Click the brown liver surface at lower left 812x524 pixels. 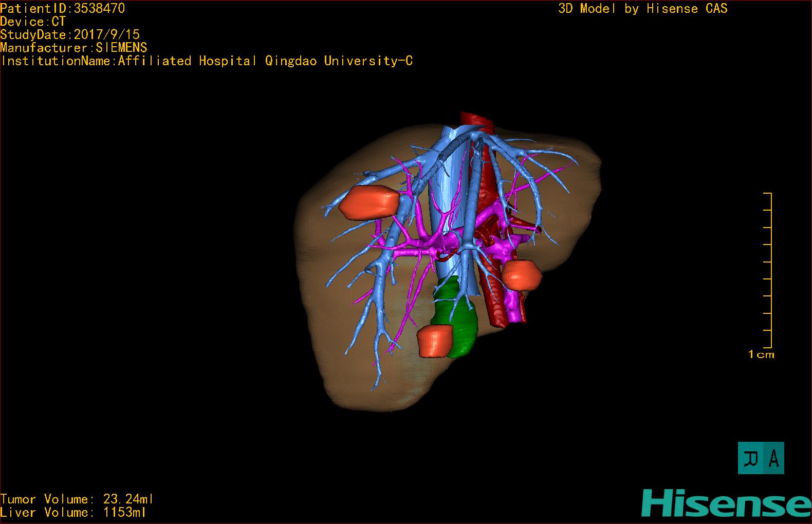349,370
